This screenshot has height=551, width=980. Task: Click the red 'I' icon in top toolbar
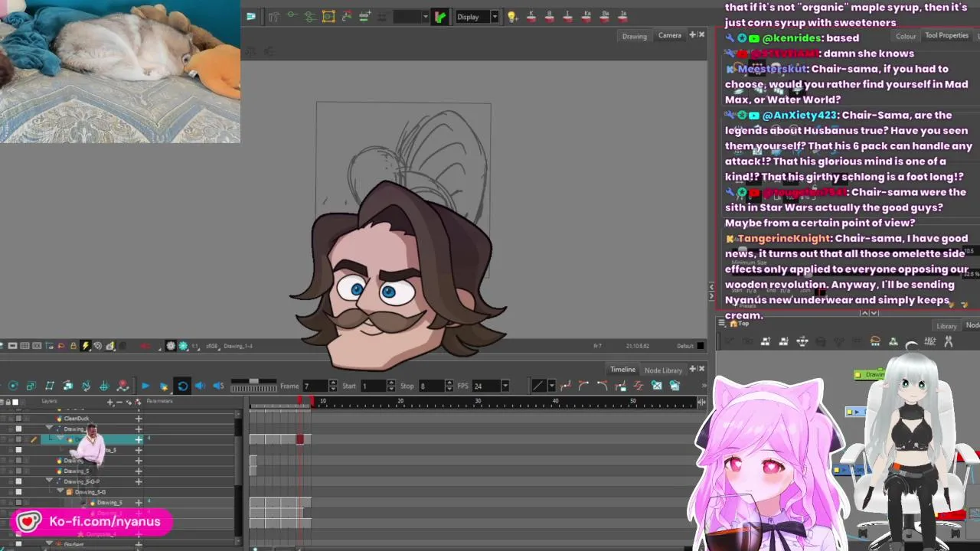[567, 16]
